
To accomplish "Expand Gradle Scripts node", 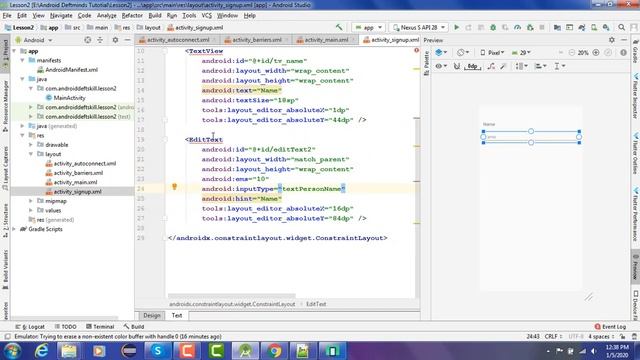I will click(x=14, y=229).
